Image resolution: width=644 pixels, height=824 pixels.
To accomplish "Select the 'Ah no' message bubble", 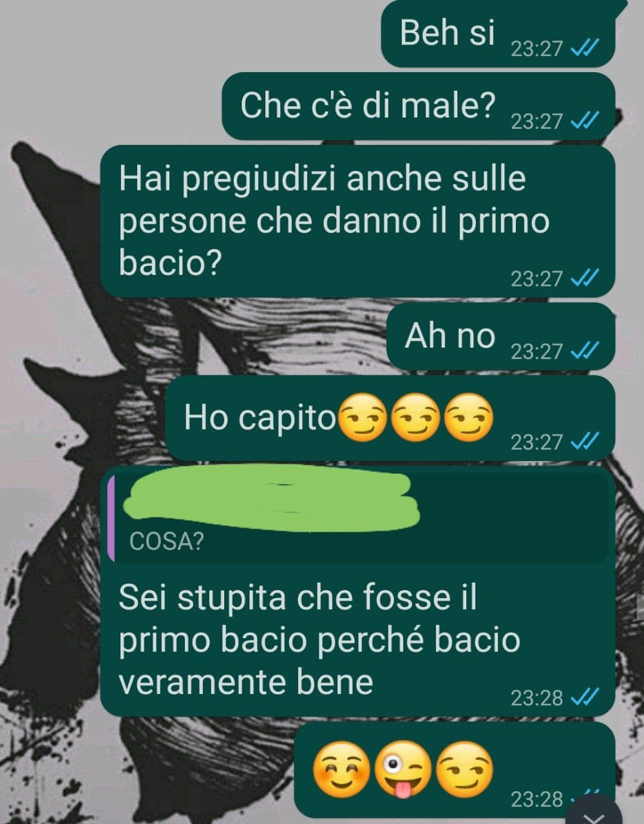I will [x=500, y=337].
